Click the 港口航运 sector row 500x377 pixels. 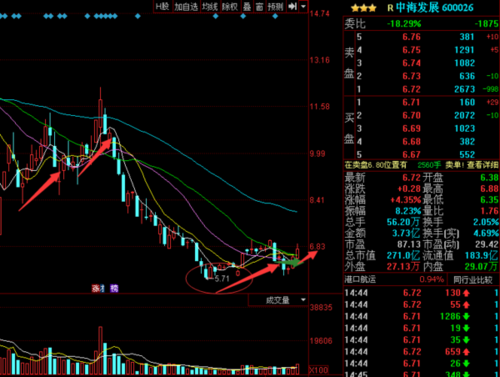pos(394,279)
